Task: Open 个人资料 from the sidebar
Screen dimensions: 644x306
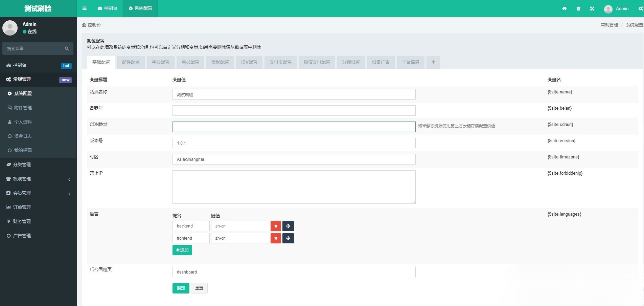Action: 23,122
